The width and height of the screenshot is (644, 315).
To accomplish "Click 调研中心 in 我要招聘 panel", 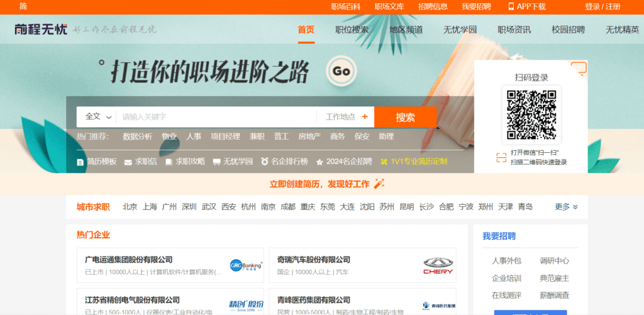I will click(555, 261).
